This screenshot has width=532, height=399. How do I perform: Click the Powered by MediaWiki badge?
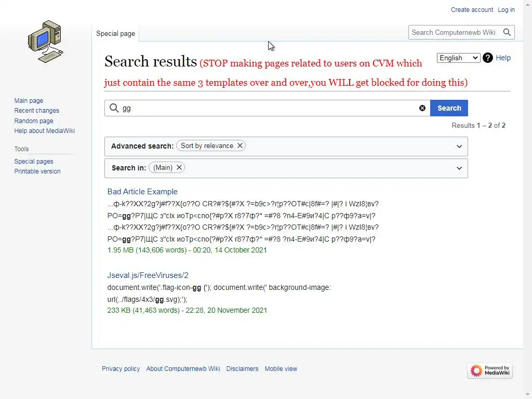pyautogui.click(x=489, y=370)
